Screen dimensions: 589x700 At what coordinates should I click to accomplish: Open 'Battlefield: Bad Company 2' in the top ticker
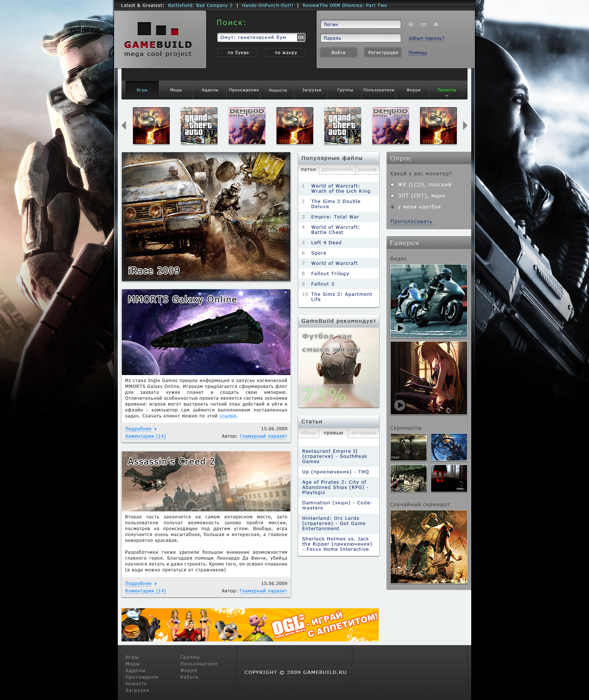click(200, 6)
